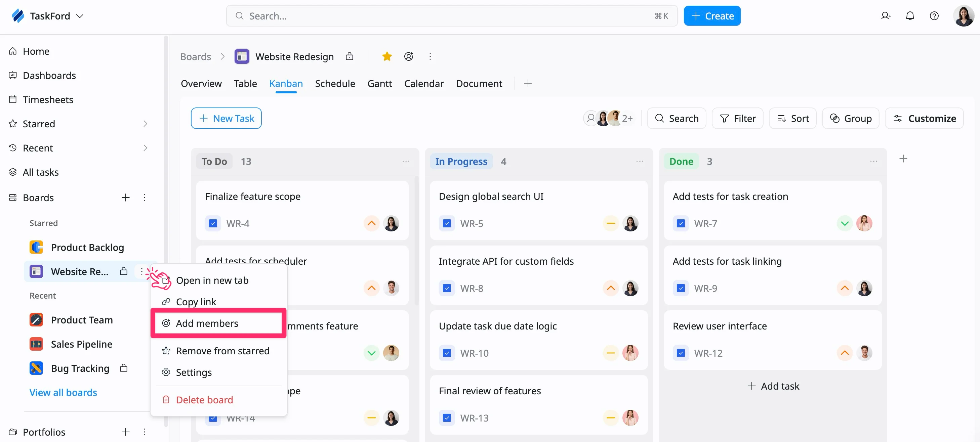Open the Group options
Viewport: 980px width, 442px height.
pos(850,118)
